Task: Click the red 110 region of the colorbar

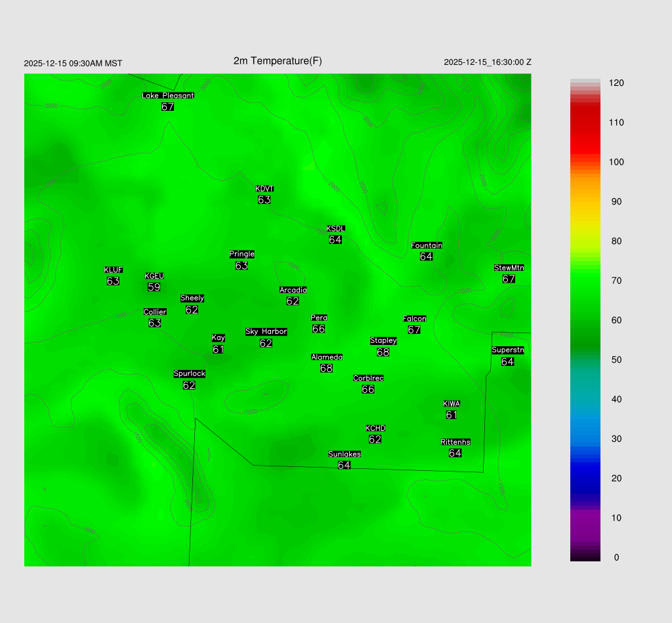Action: (x=585, y=123)
